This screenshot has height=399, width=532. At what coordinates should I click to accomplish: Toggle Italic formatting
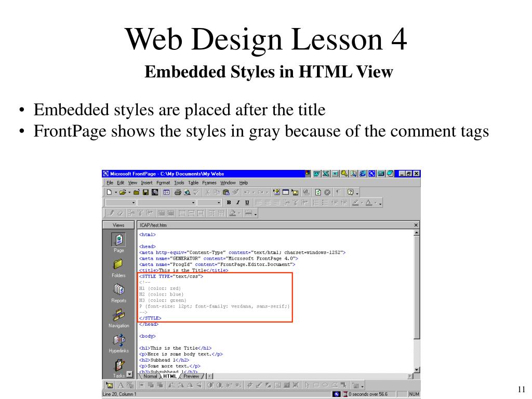click(238, 203)
